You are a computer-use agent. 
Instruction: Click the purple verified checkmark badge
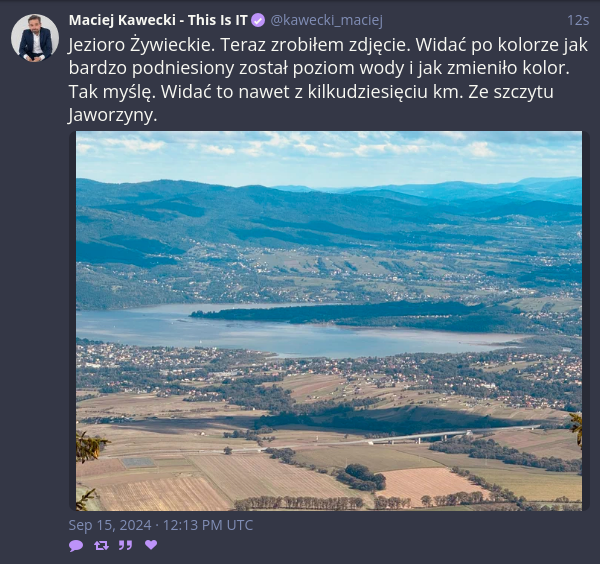258,20
